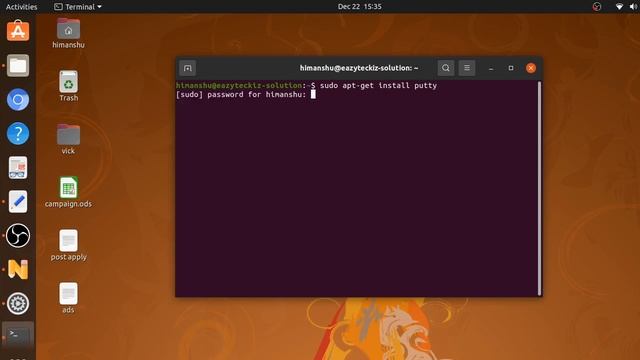640x360 pixels.
Task: Maximize the terminal window
Action: [511, 68]
